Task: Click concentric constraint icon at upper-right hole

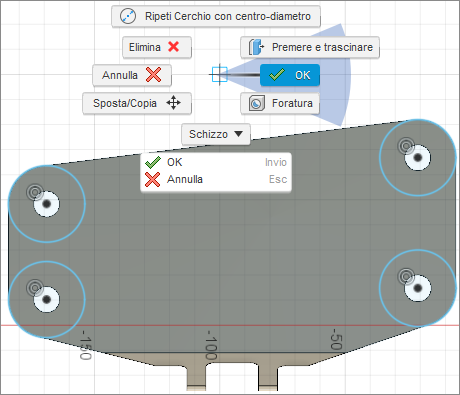Action: (406, 146)
